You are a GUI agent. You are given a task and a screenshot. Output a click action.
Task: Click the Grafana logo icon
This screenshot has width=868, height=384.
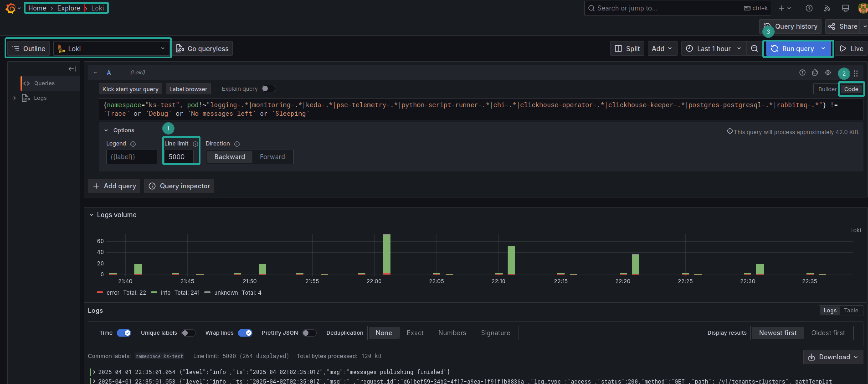click(10, 8)
